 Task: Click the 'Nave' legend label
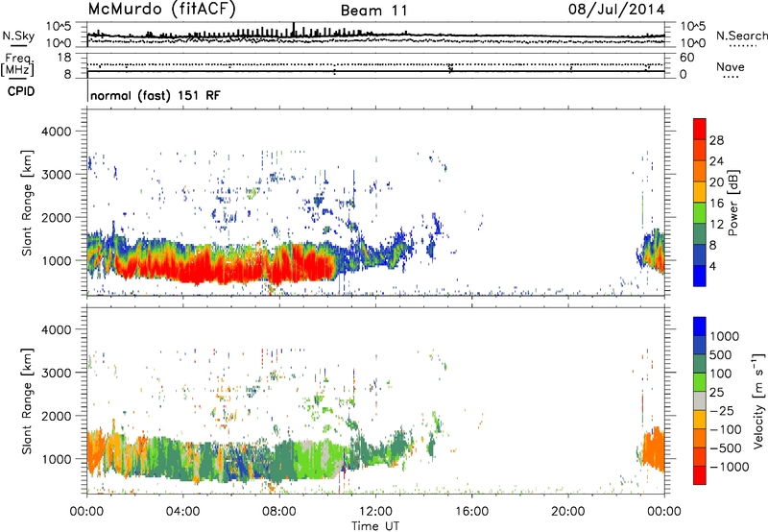pyautogui.click(x=731, y=66)
